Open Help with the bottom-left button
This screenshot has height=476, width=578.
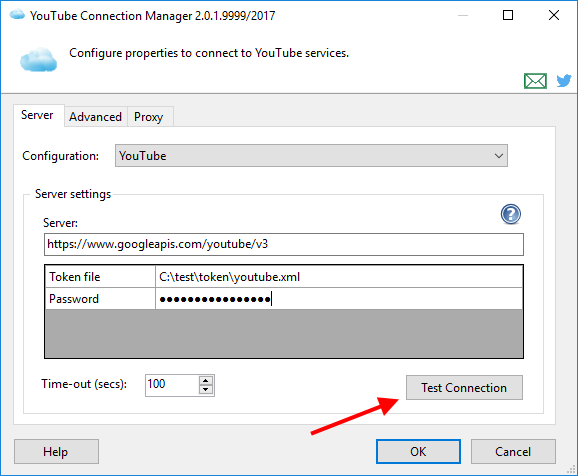click(x=56, y=452)
